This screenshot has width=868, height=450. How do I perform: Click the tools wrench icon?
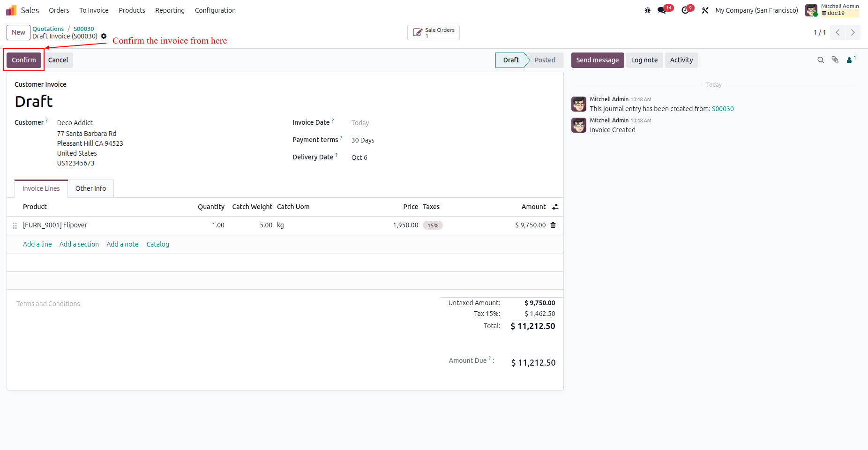click(705, 10)
